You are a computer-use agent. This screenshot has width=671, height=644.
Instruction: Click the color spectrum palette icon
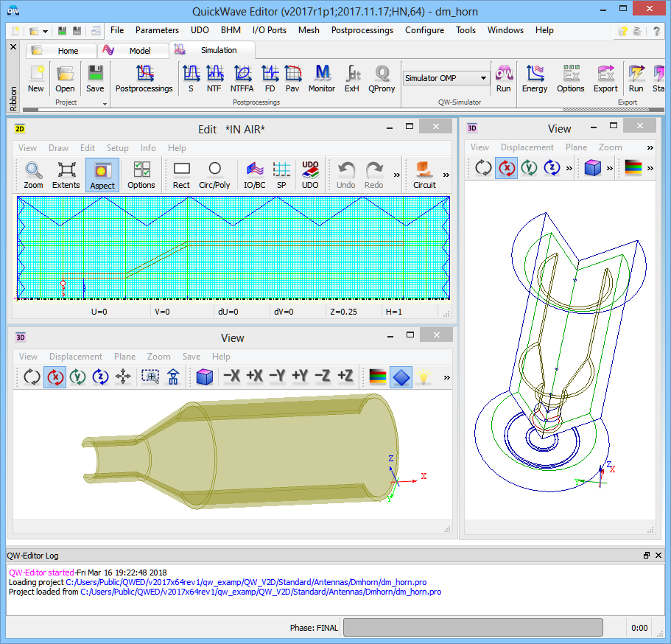click(378, 377)
